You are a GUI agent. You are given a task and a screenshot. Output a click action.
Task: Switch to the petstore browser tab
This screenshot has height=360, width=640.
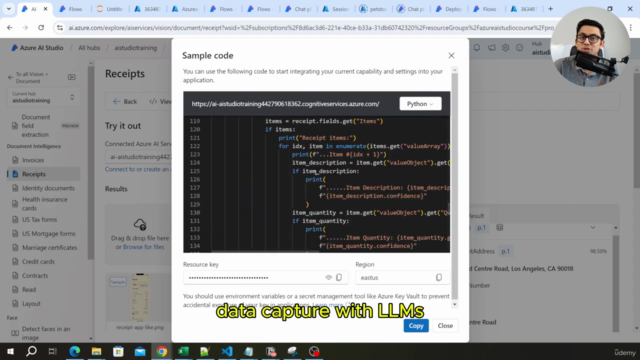click(373, 9)
